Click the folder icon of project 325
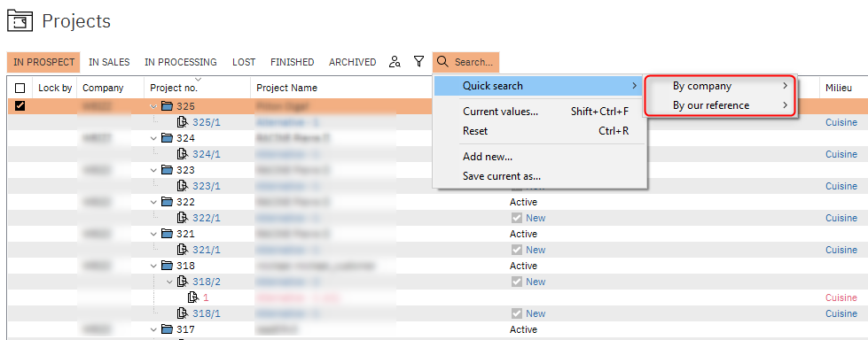The width and height of the screenshot is (868, 340). pos(167,106)
